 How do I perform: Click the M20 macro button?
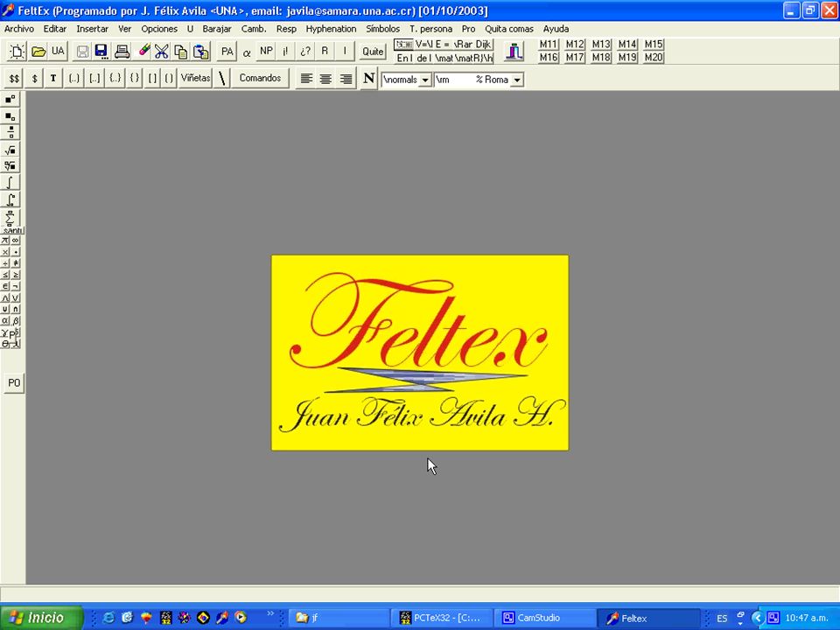654,58
